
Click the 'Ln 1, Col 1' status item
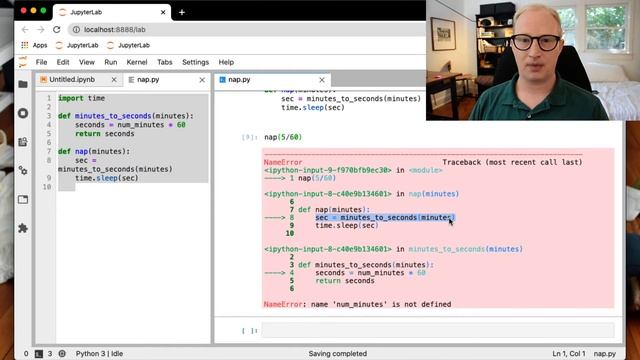point(569,354)
